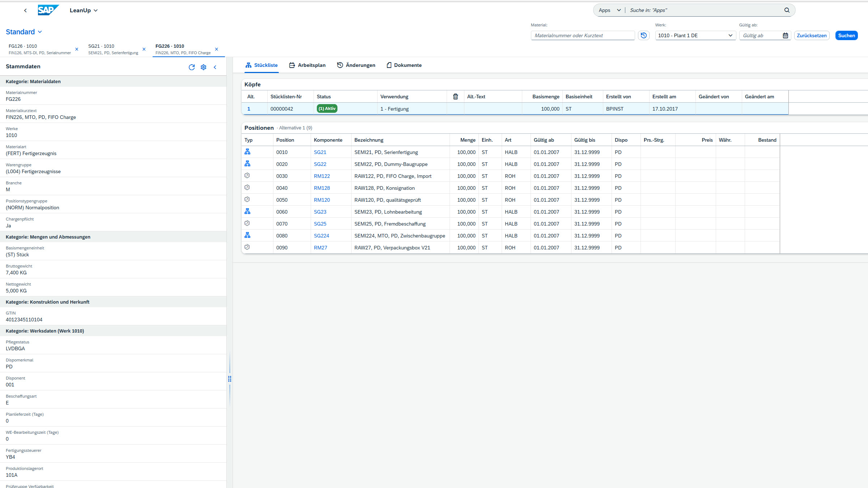Open component link SG25
Image resolution: width=868 pixels, height=488 pixels.
[x=320, y=224]
